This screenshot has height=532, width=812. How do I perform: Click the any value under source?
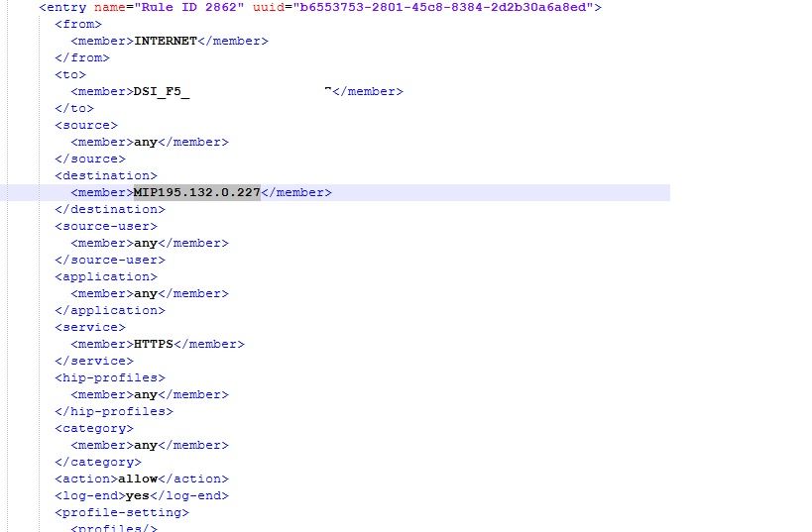click(x=146, y=143)
